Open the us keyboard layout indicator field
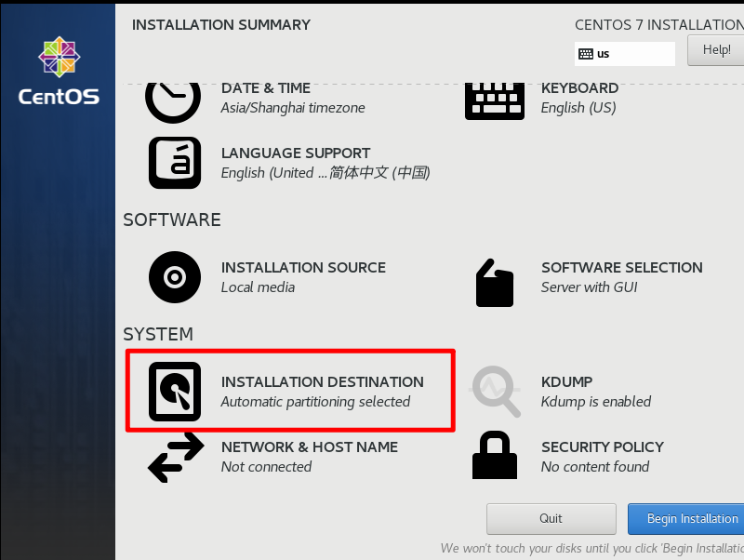This screenshot has height=560, width=744. [x=624, y=54]
